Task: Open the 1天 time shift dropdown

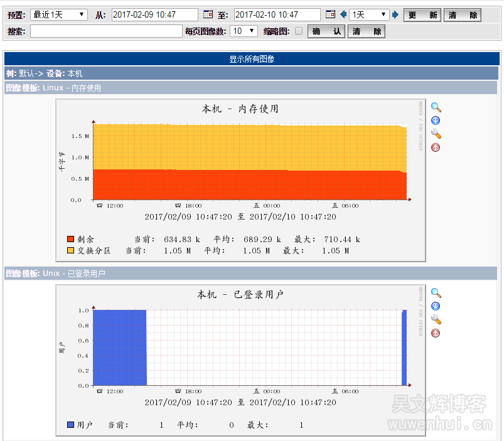Action: coord(369,14)
